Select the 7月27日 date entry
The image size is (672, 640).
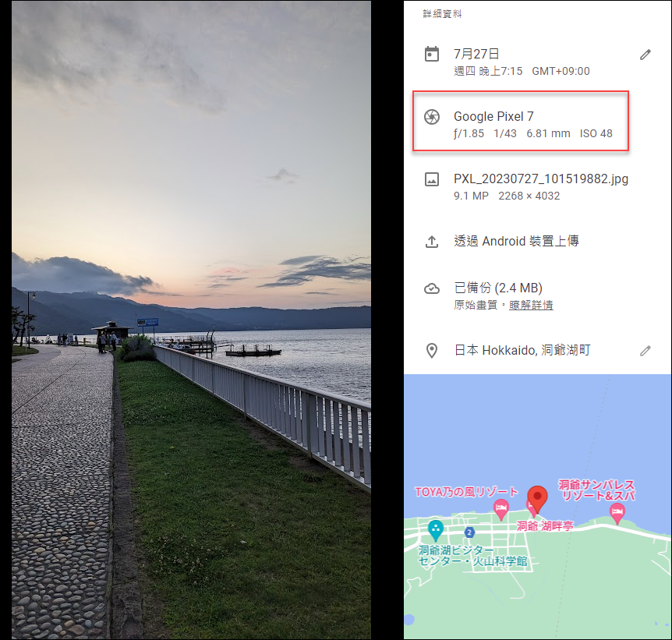click(476, 54)
